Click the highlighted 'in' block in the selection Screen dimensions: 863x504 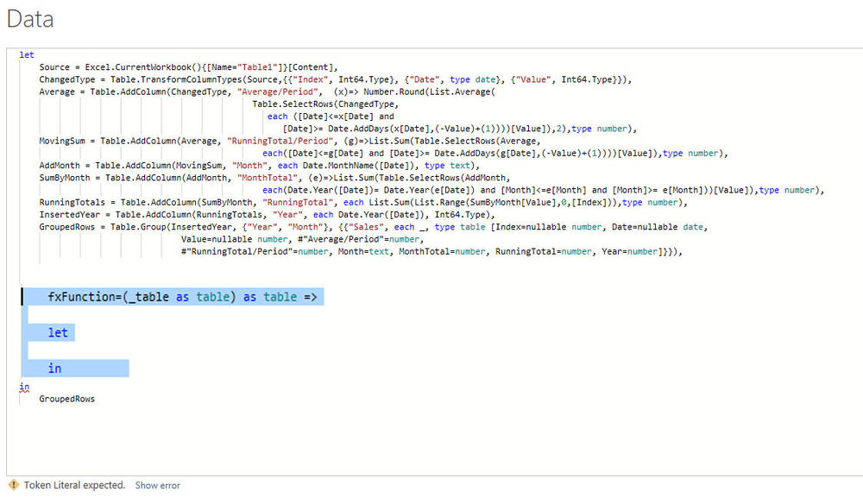(54, 368)
